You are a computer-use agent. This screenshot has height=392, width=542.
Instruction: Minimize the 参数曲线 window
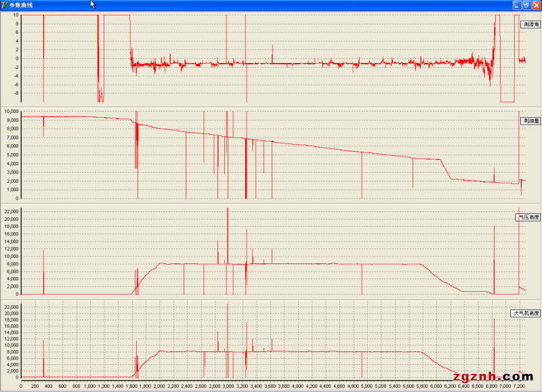point(516,5)
